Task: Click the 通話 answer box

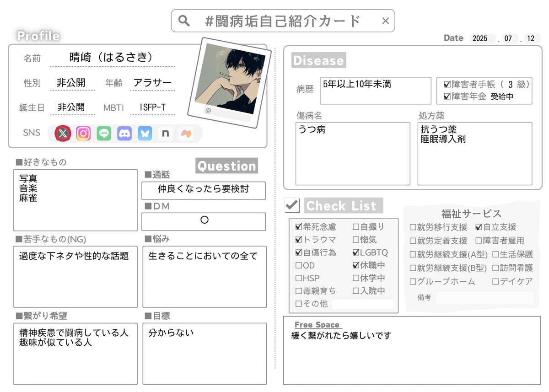Action: [x=204, y=191]
